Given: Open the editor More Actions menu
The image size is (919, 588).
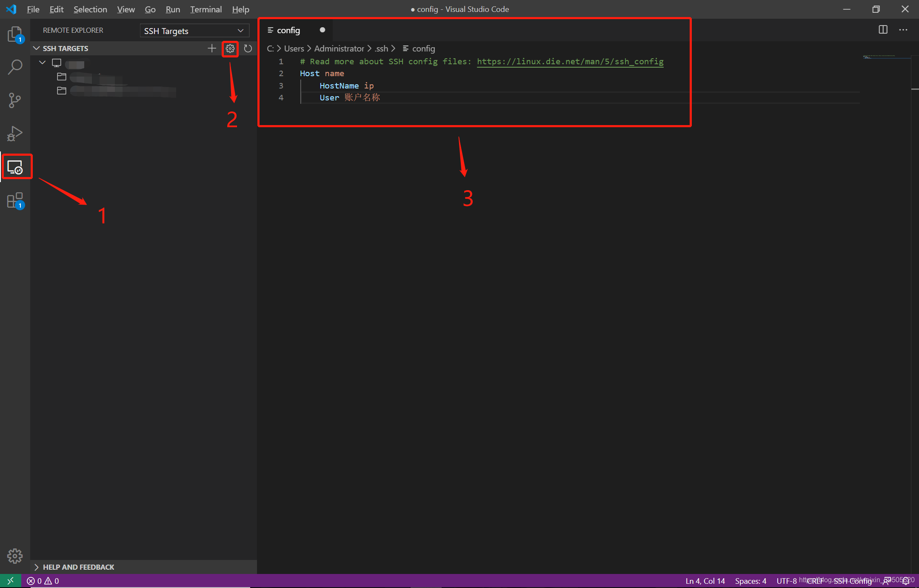Looking at the screenshot, I should 903,30.
